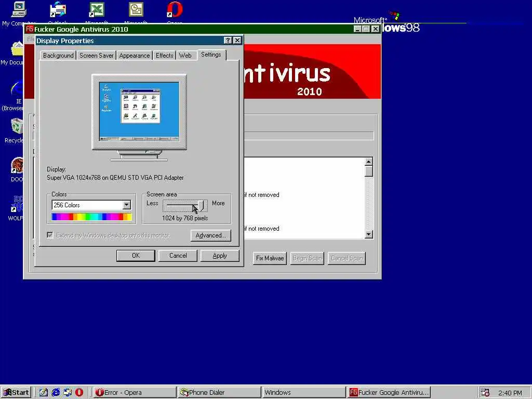Click the antivirus list scroll up arrow

click(x=369, y=162)
